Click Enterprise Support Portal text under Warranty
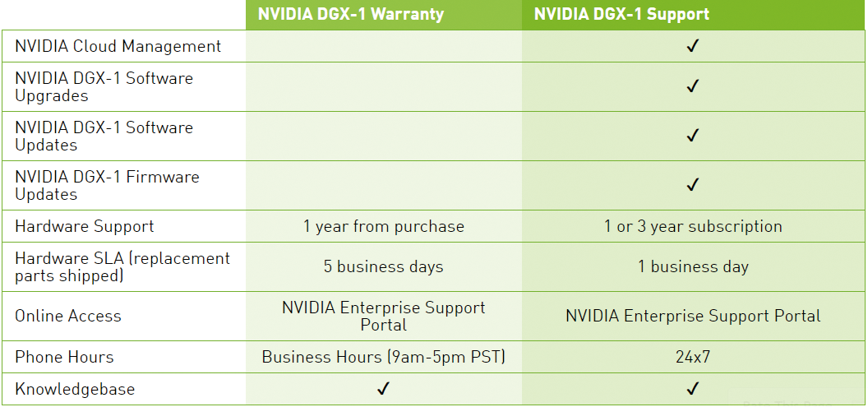This screenshot has width=868, height=407. pyautogui.click(x=384, y=317)
